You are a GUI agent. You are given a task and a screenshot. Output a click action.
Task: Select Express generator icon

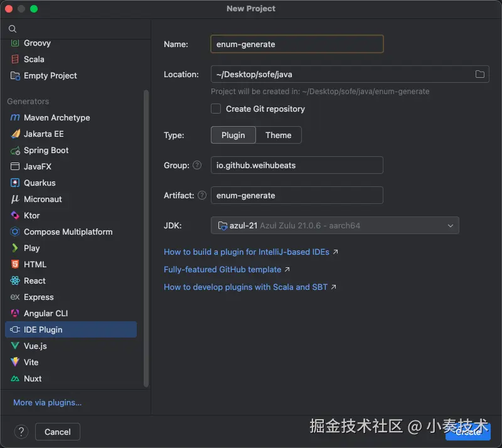point(14,297)
